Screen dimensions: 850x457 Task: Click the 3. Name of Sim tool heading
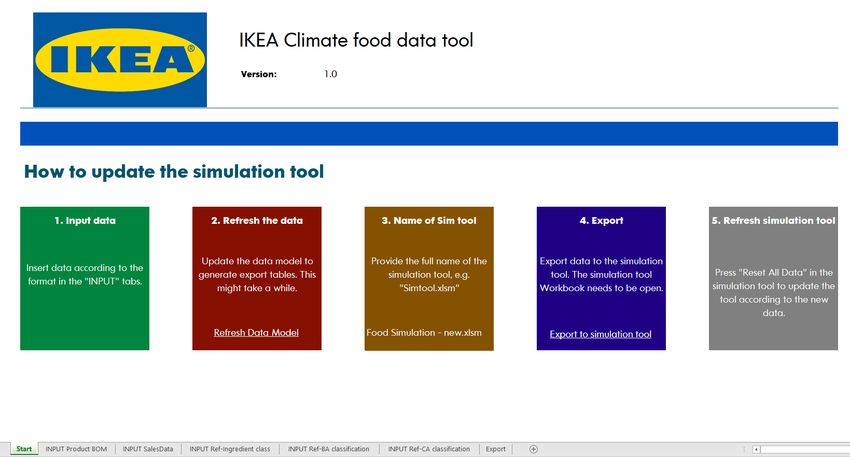click(x=429, y=221)
